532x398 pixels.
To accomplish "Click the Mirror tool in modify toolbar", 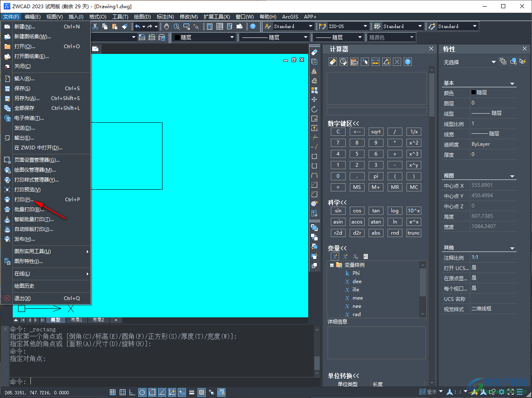I will coord(314,71).
